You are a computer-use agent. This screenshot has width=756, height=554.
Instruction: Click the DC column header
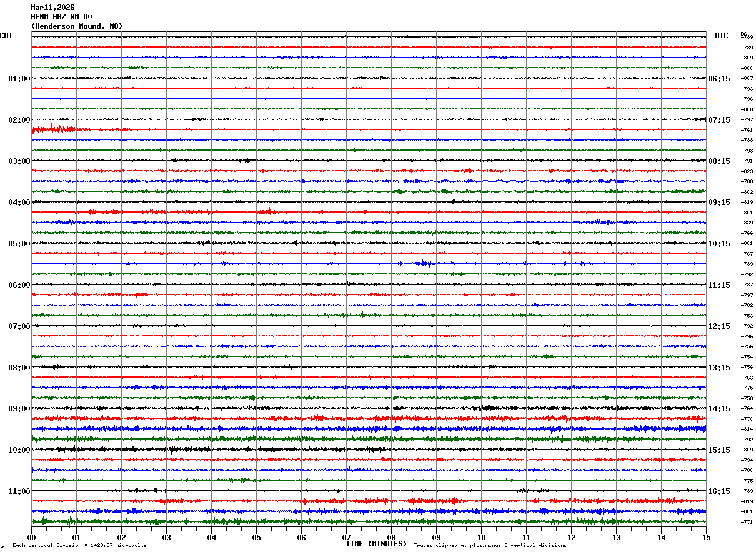(744, 34)
